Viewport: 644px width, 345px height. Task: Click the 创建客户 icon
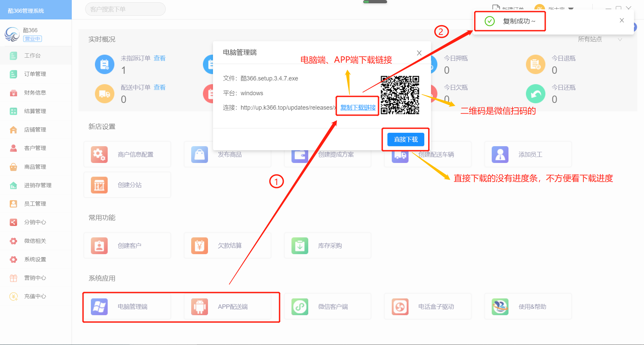coord(99,246)
